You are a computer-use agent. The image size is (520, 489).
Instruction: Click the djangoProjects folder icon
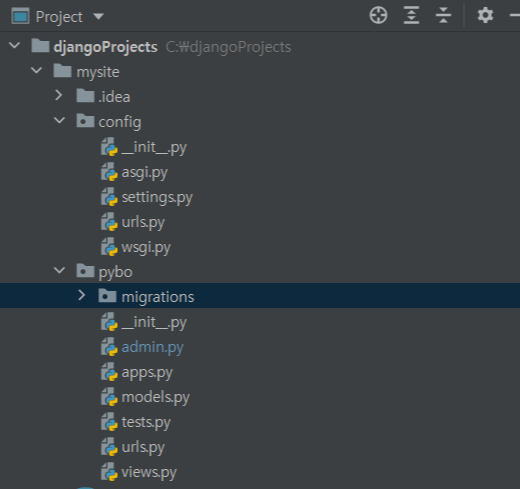pos(40,46)
